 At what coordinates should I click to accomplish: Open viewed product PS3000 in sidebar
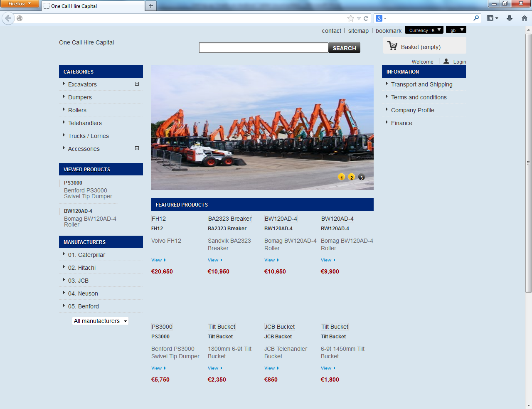[73, 183]
